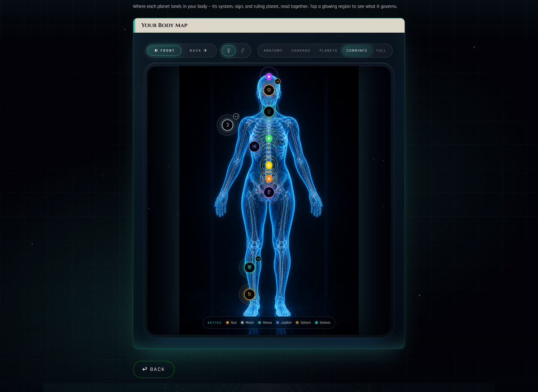Switch to the Back view
Viewport: 538px width, 392px height.
[x=198, y=51]
